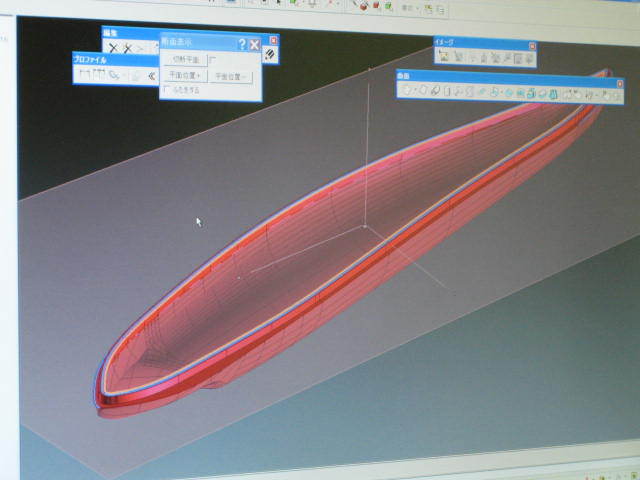Click the second icon in the イメージ toolbar
The height and width of the screenshot is (480, 640).
[x=458, y=57]
